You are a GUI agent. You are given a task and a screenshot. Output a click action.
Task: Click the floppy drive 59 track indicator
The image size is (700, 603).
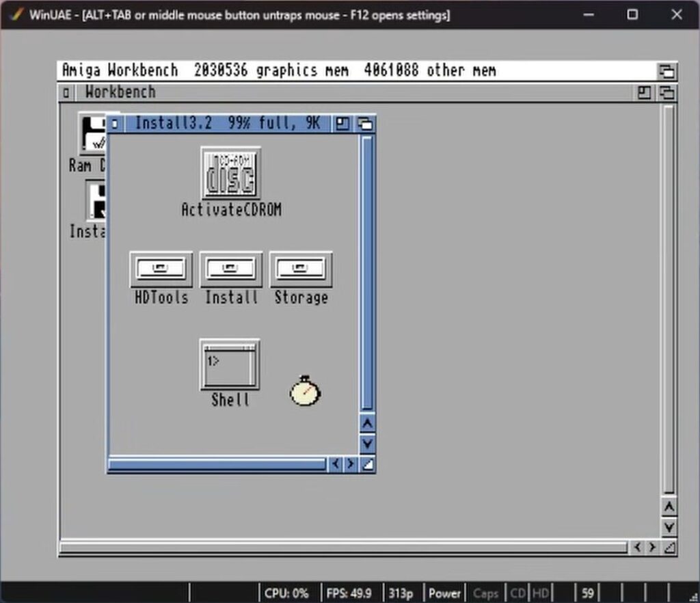tap(587, 593)
